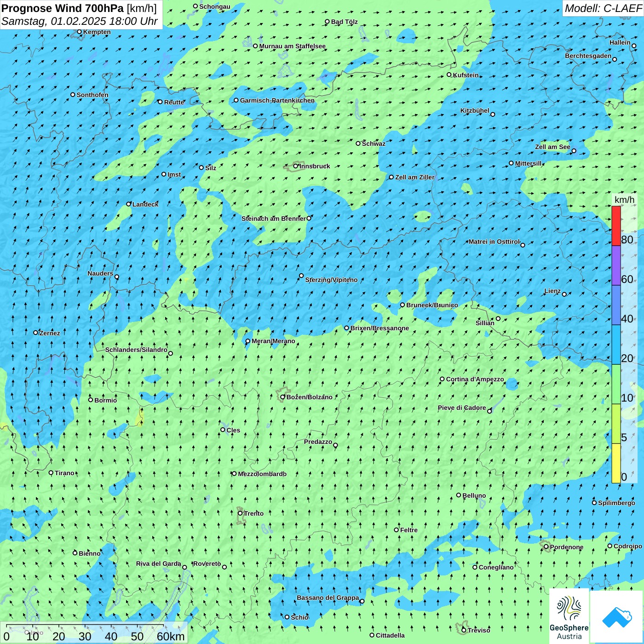
Task: Click the Cittadella town label
Action: click(x=390, y=635)
